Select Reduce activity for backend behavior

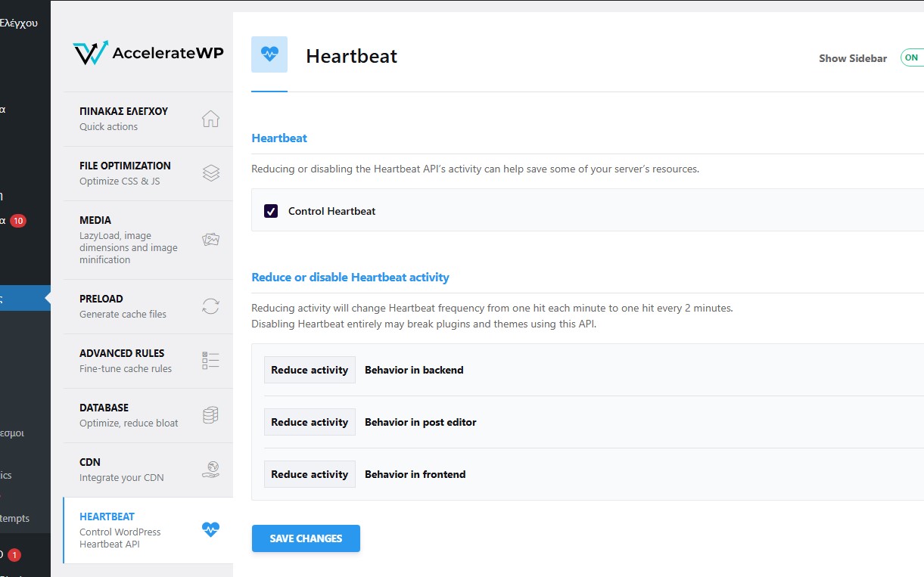pos(310,370)
